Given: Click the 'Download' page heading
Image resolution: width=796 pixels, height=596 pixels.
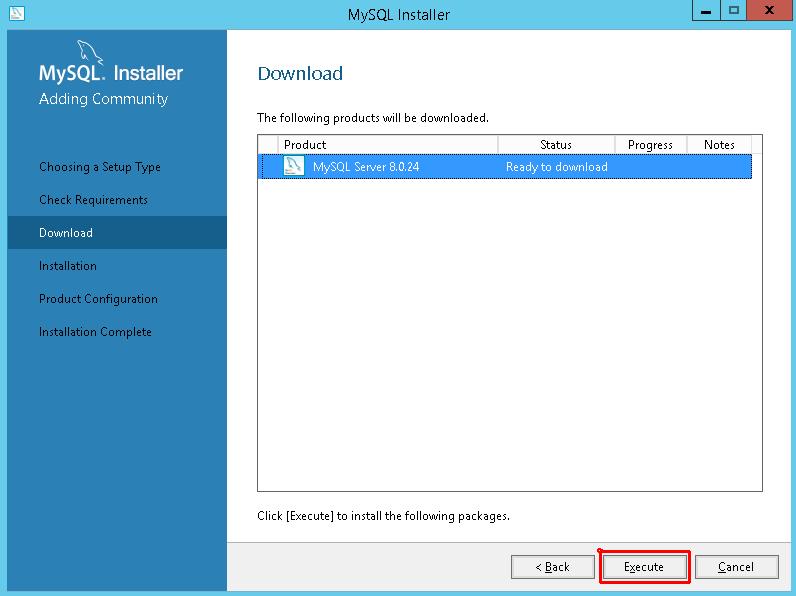Looking at the screenshot, I should tap(300, 74).
